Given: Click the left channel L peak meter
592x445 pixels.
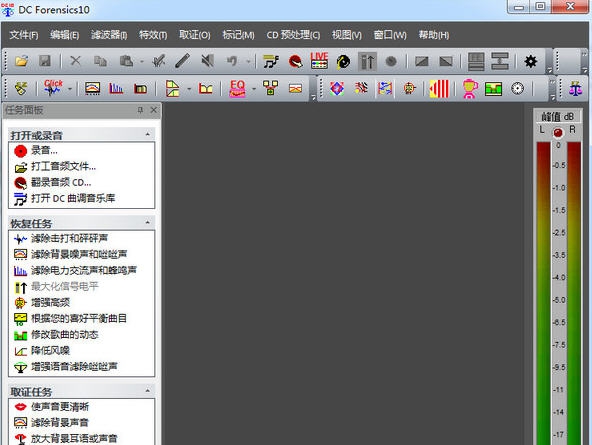Looking at the screenshot, I should [x=543, y=293].
